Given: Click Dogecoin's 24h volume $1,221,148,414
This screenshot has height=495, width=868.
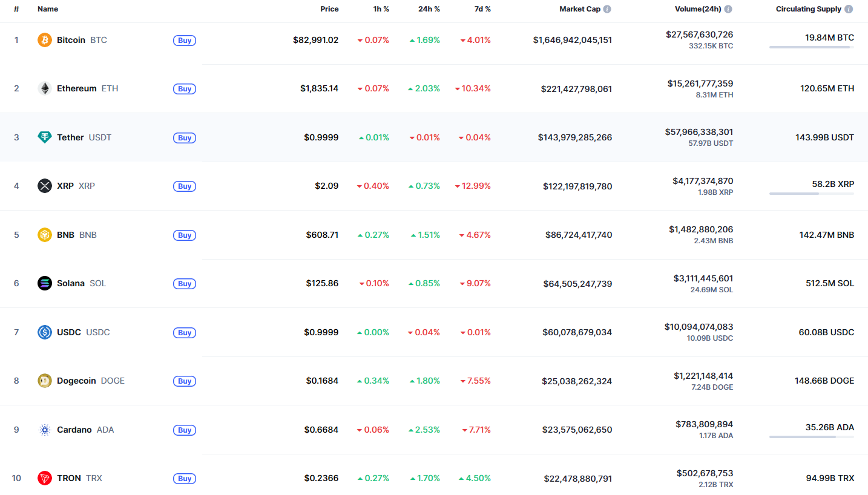Looking at the screenshot, I should click(x=703, y=376).
